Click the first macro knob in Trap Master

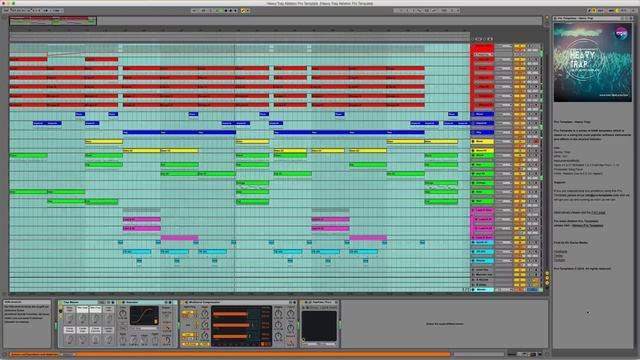tap(70, 318)
